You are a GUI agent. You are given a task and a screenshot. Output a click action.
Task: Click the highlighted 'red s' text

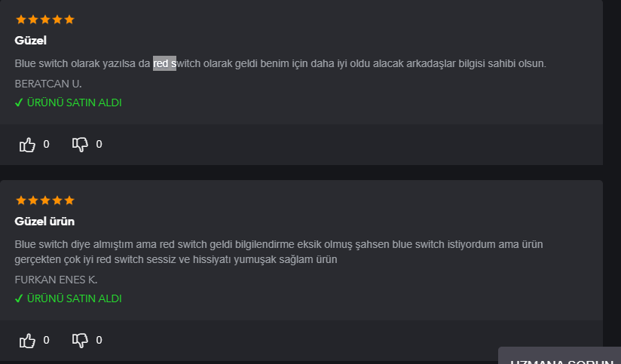pyautogui.click(x=164, y=63)
